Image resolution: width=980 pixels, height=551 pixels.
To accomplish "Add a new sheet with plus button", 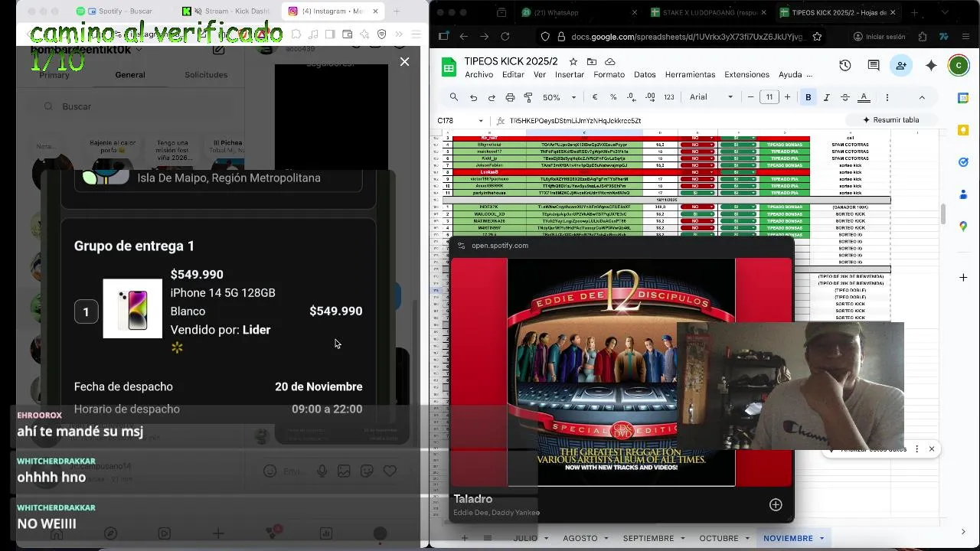I will pyautogui.click(x=464, y=538).
